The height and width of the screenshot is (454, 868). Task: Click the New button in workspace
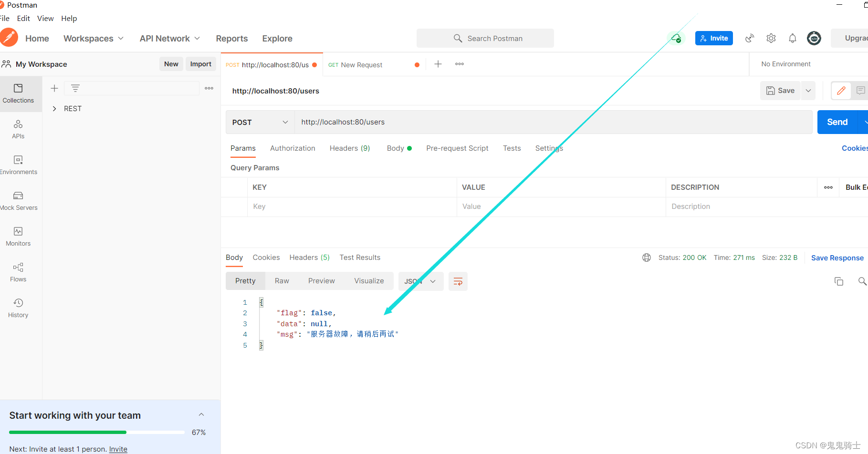pos(171,64)
